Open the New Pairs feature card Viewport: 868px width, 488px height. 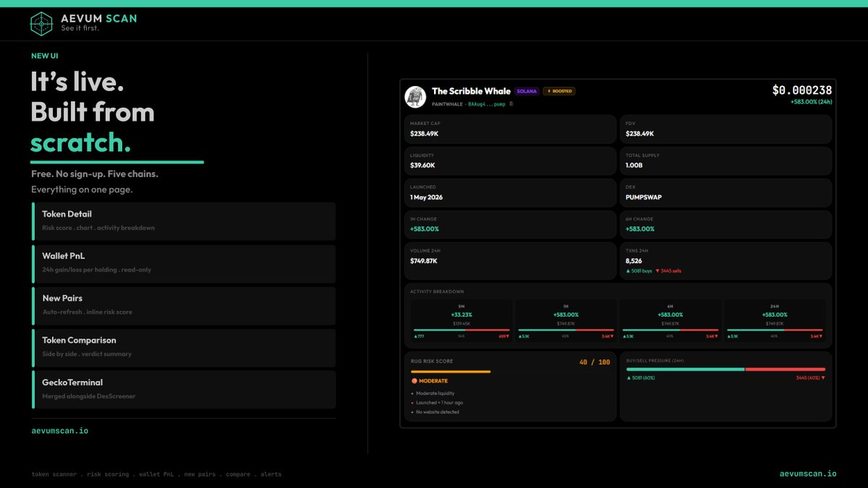point(183,305)
